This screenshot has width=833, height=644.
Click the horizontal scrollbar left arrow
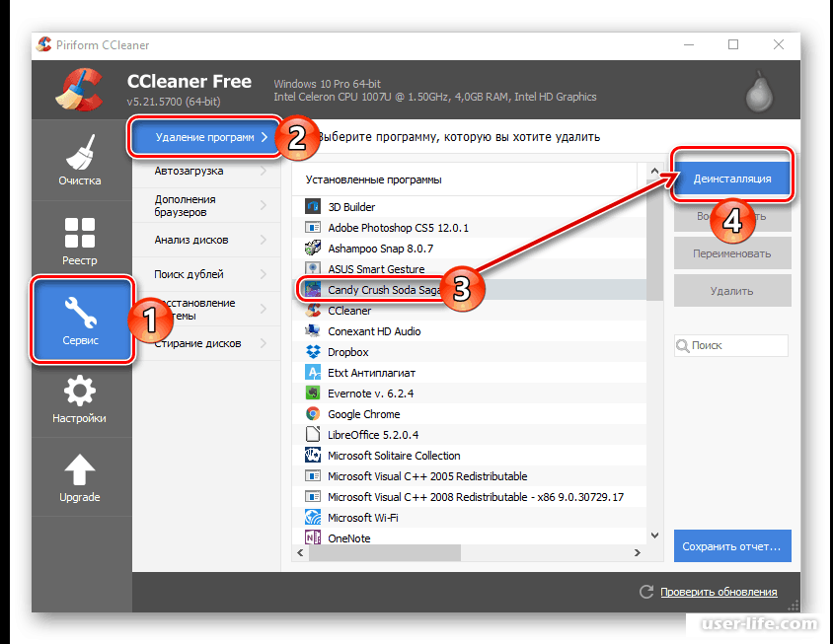coord(301,552)
